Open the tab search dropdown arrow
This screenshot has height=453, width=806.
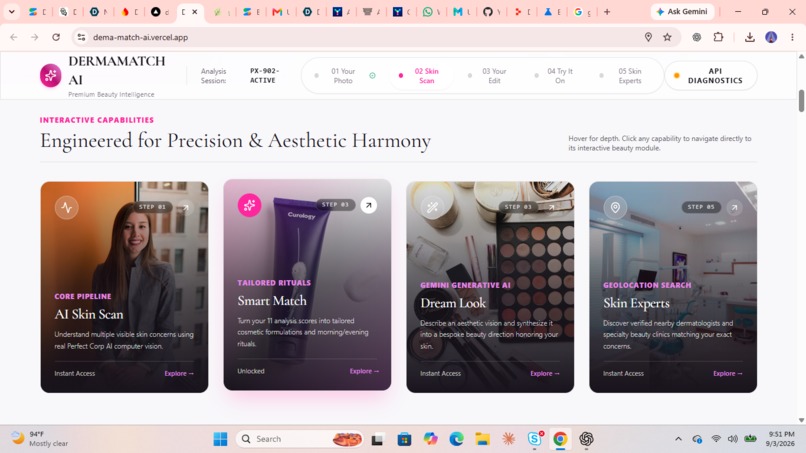[x=11, y=11]
